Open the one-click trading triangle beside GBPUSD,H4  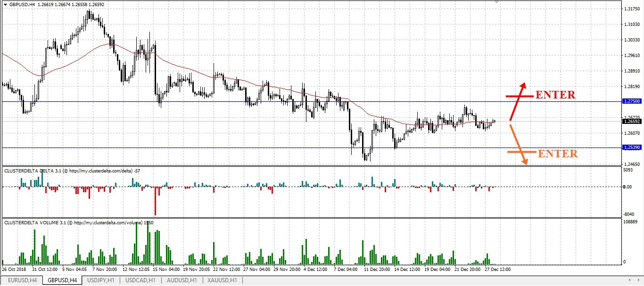click(x=5, y=4)
